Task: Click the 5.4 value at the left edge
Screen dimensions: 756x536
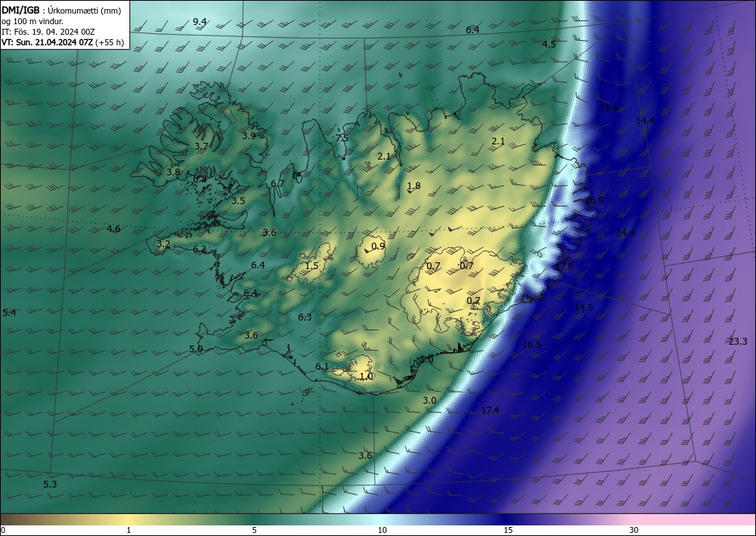Action: coord(9,313)
